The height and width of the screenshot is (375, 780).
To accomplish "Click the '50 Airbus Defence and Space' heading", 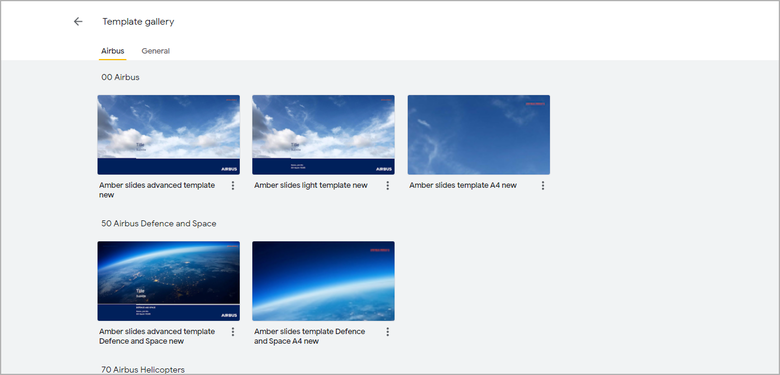I will pos(159,224).
